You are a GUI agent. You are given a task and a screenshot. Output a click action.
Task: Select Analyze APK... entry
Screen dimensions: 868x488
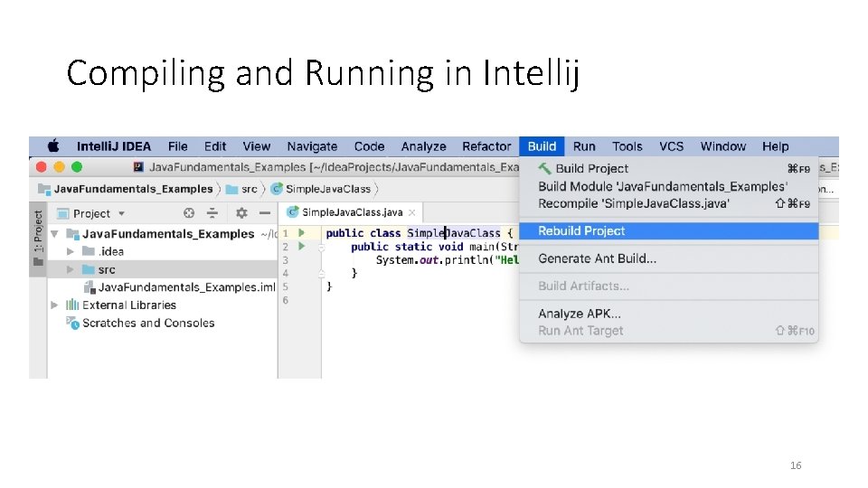point(669,314)
